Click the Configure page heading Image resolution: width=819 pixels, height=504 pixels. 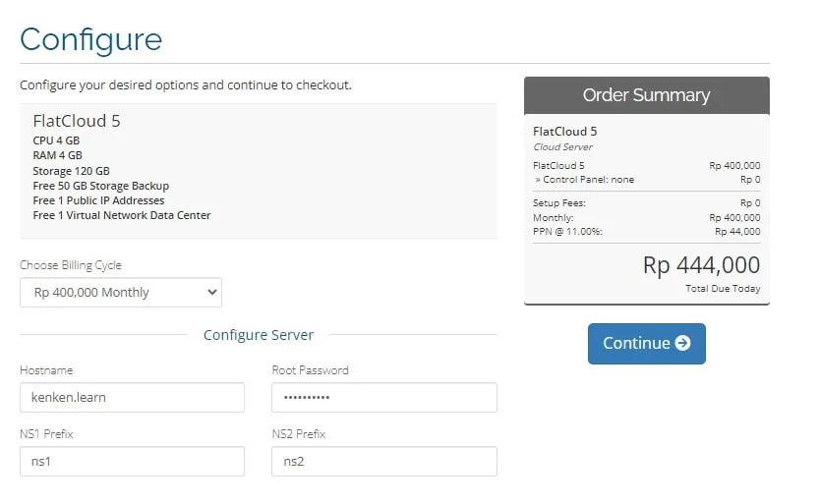[90, 39]
